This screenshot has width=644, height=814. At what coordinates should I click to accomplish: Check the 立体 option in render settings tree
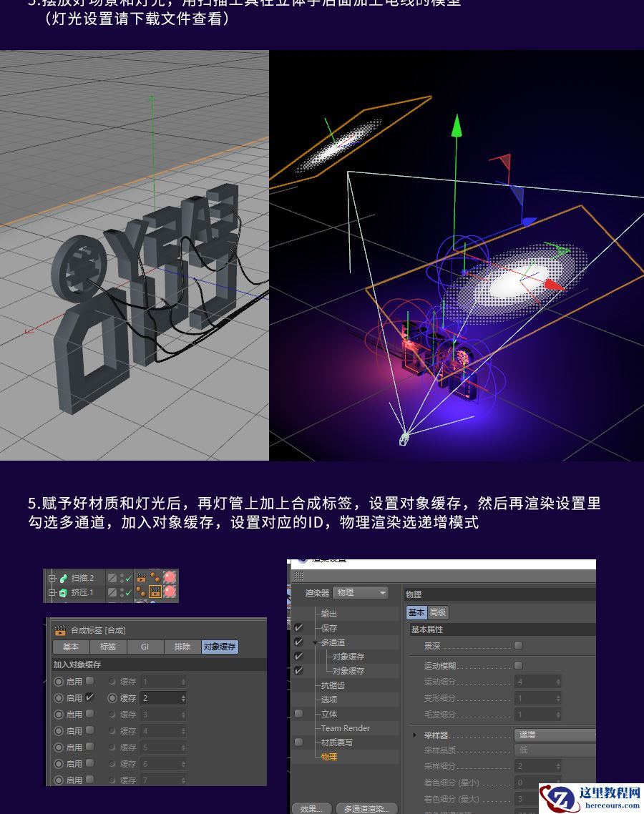coord(298,713)
